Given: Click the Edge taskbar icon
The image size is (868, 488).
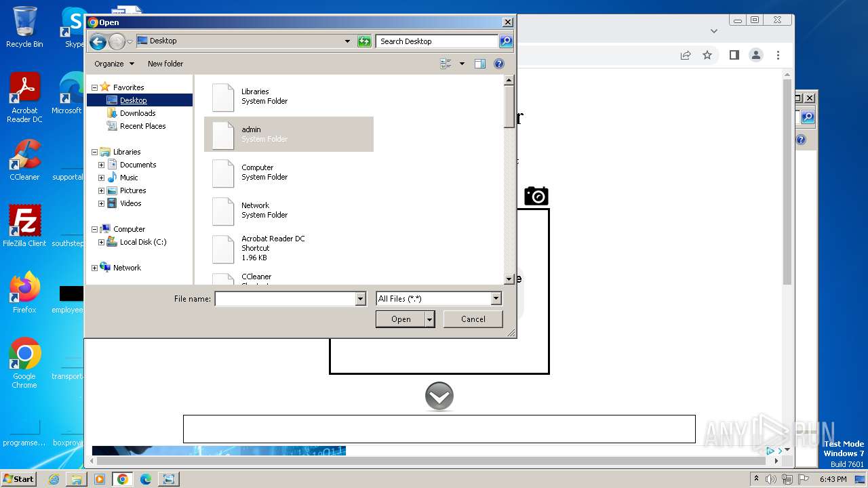Looking at the screenshot, I should (x=145, y=479).
